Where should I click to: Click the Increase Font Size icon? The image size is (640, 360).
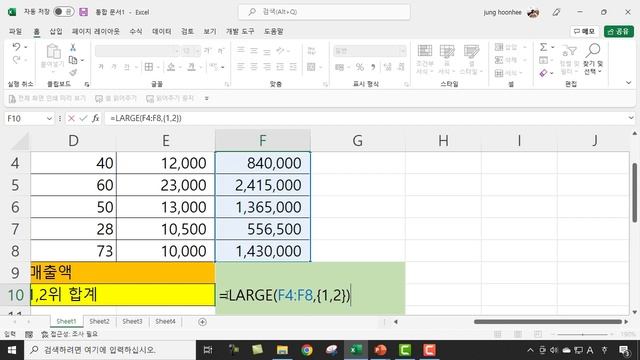point(207,51)
